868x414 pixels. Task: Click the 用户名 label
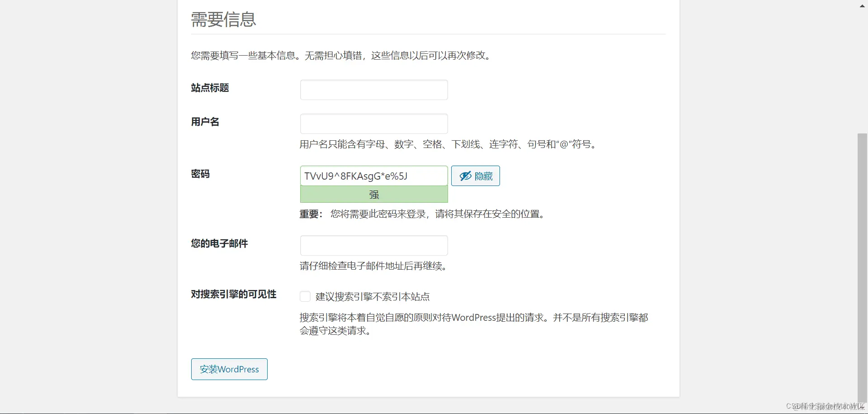(205, 122)
